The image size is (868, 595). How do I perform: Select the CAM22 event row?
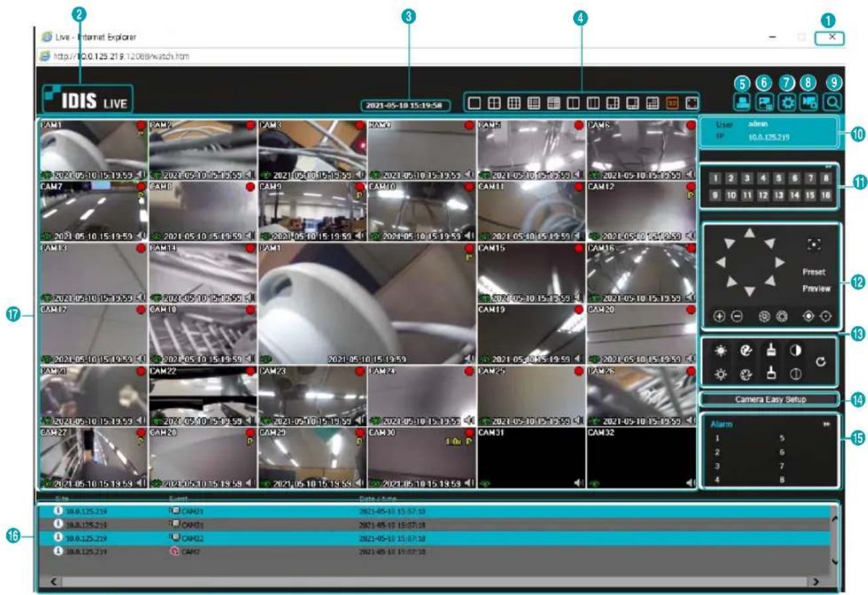tap(434, 538)
